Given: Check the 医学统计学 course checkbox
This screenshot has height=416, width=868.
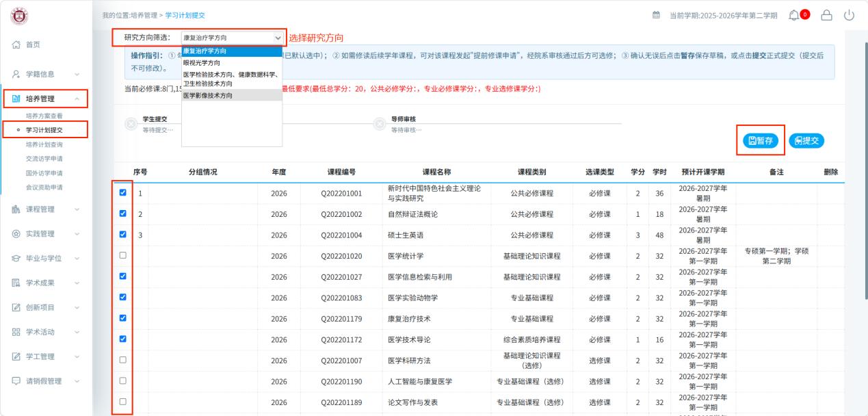Looking at the screenshot, I should [x=122, y=255].
